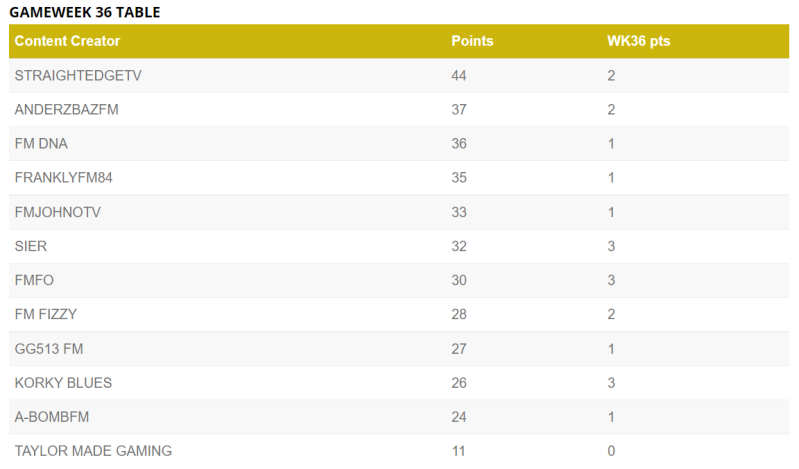The height and width of the screenshot is (469, 799).
Task: Click on KORKY BLUES name
Action: (x=63, y=382)
